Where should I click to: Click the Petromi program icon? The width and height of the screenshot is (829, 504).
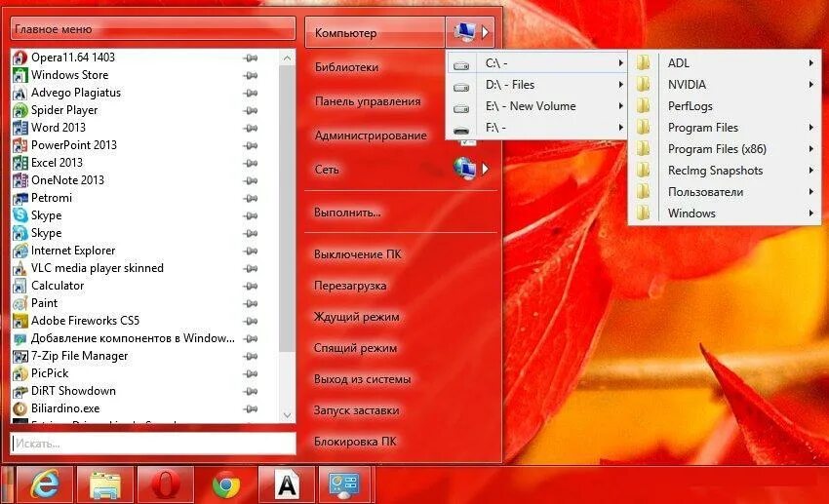[20, 198]
